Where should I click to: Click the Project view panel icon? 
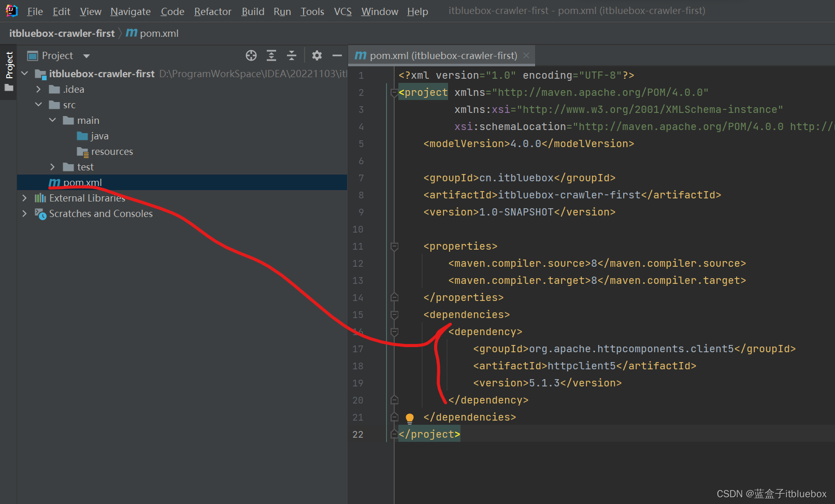click(x=33, y=55)
